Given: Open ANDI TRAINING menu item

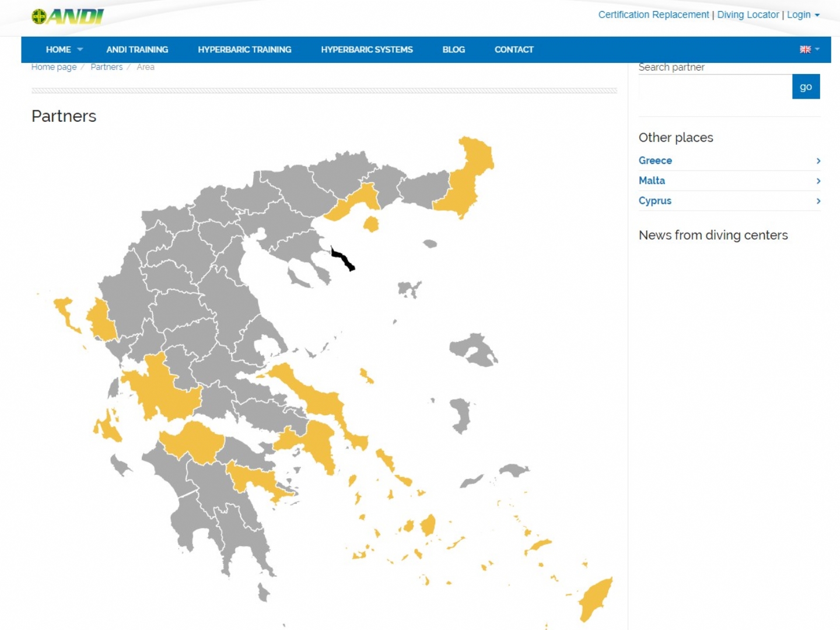Looking at the screenshot, I should click(137, 50).
